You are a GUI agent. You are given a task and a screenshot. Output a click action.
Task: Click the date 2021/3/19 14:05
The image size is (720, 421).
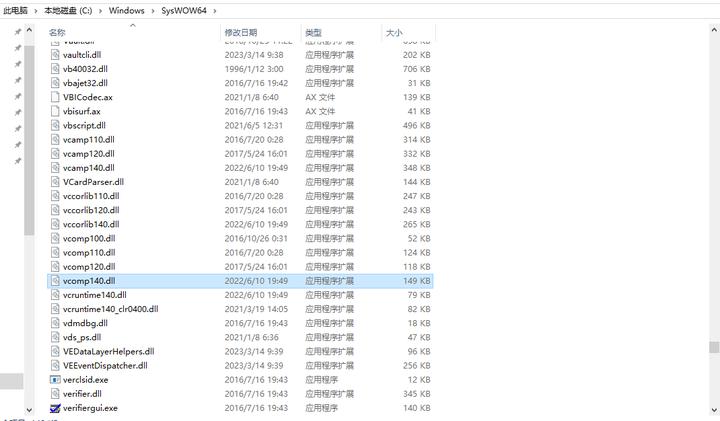tap(256, 309)
